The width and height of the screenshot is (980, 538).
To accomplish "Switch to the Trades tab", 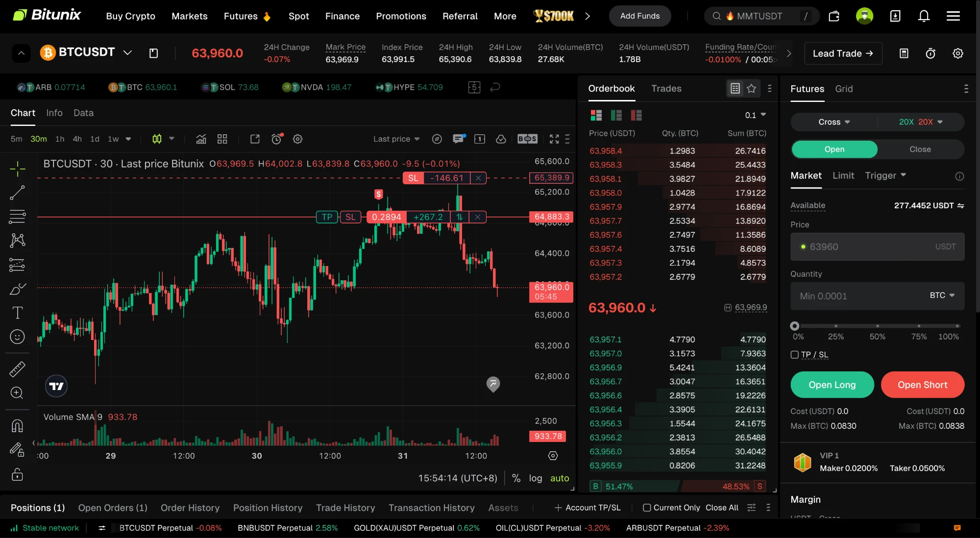I will (666, 88).
